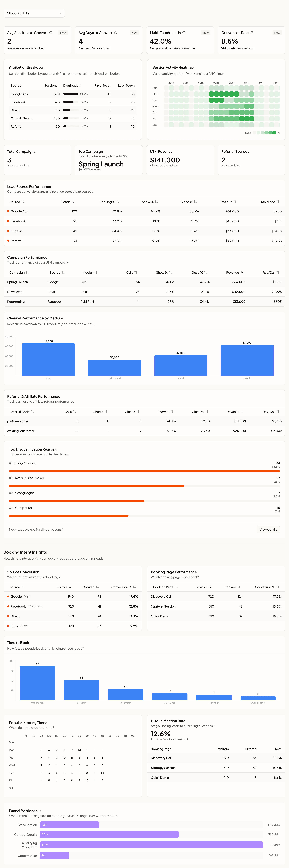Sort Booking Page Performance by Conversion %
Viewport: 289px width, 868px height.
(x=267, y=587)
